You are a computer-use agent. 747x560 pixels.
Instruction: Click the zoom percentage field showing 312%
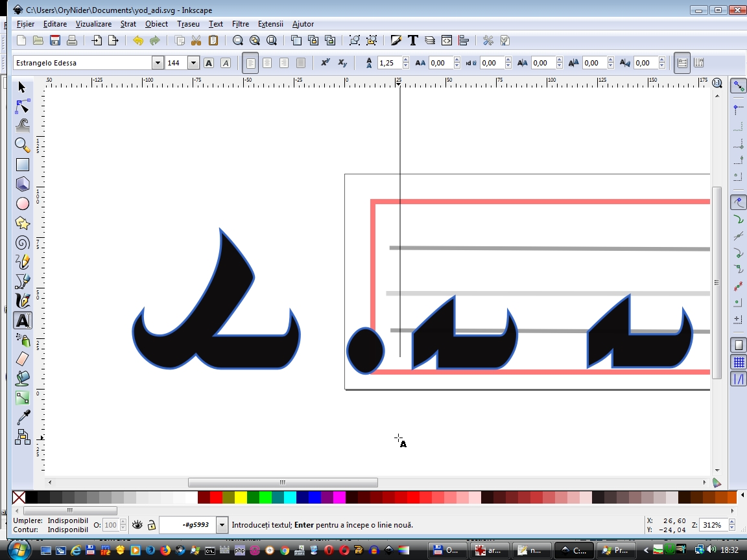713,525
